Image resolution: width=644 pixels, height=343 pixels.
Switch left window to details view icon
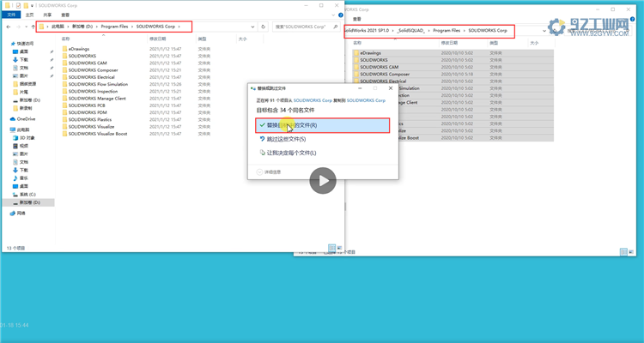coord(331,248)
